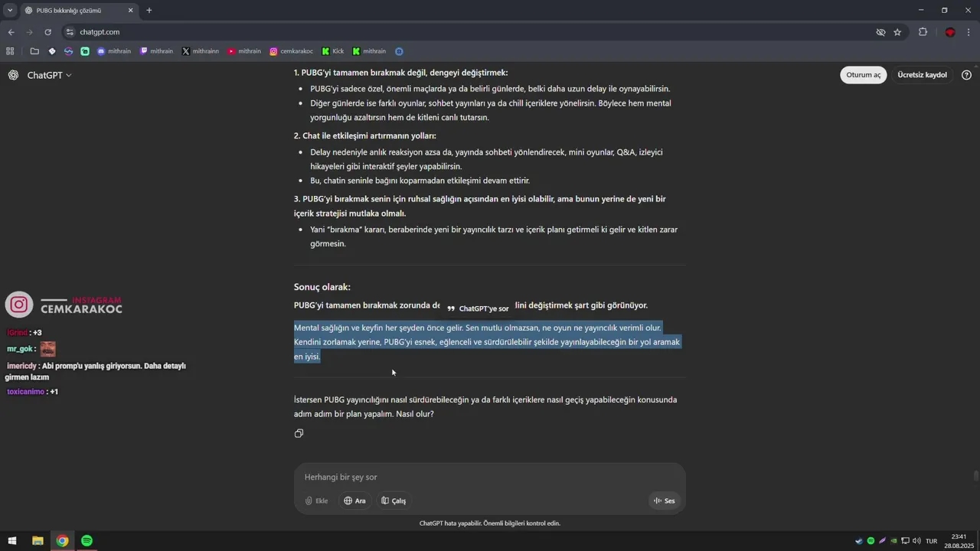Click the toxicanimo chat message

click(x=33, y=392)
